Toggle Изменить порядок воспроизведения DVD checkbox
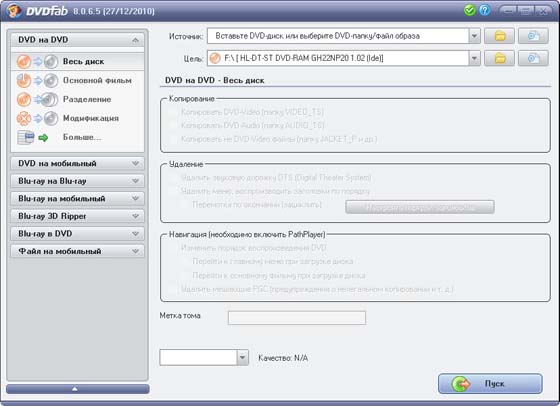The height and width of the screenshot is (406, 560). point(173,248)
